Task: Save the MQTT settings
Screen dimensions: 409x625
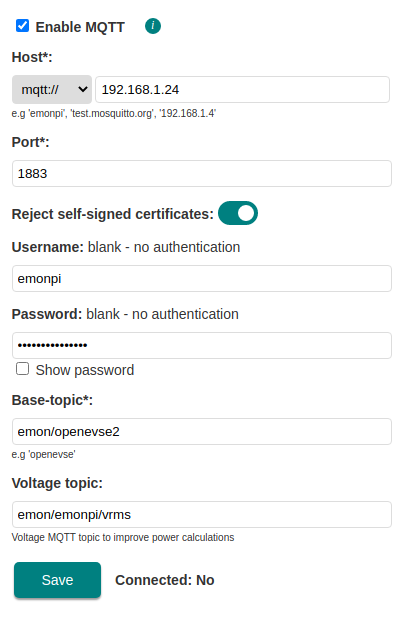Action: [57, 580]
